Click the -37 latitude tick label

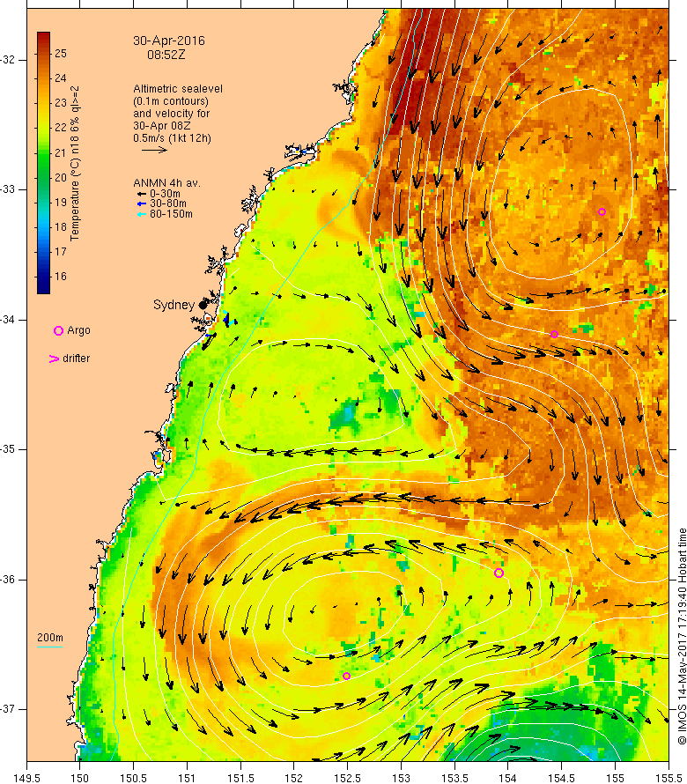[8, 709]
